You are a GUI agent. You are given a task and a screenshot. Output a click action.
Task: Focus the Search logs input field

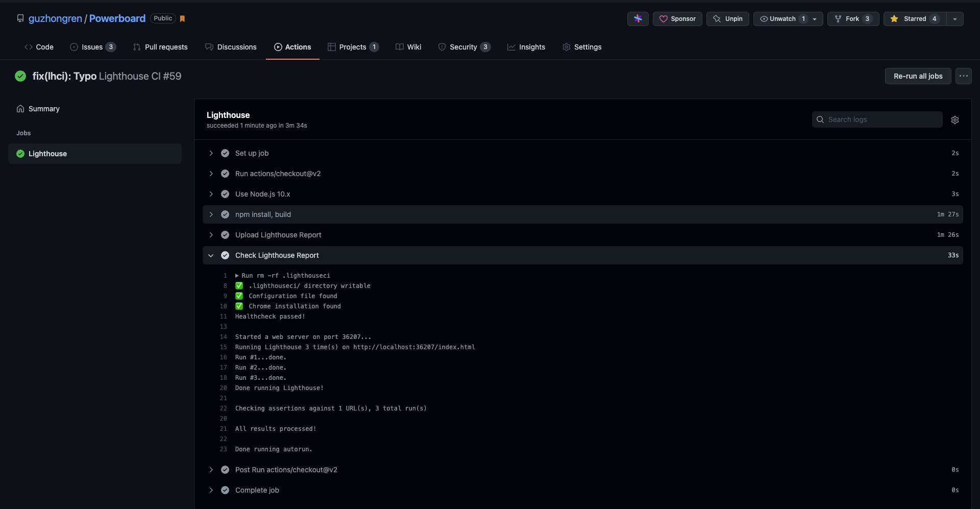tap(877, 119)
